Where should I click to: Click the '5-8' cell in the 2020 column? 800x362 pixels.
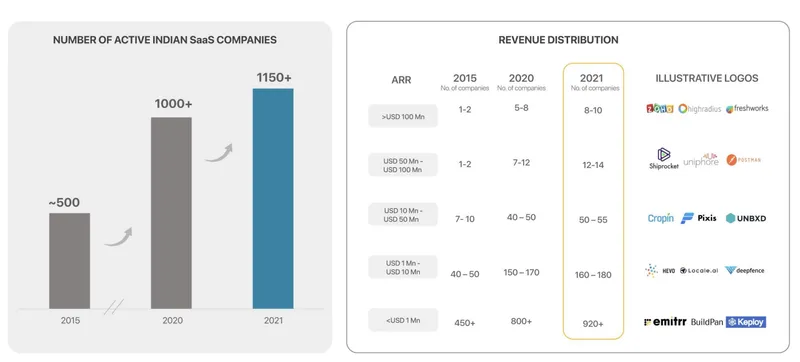tap(521, 108)
